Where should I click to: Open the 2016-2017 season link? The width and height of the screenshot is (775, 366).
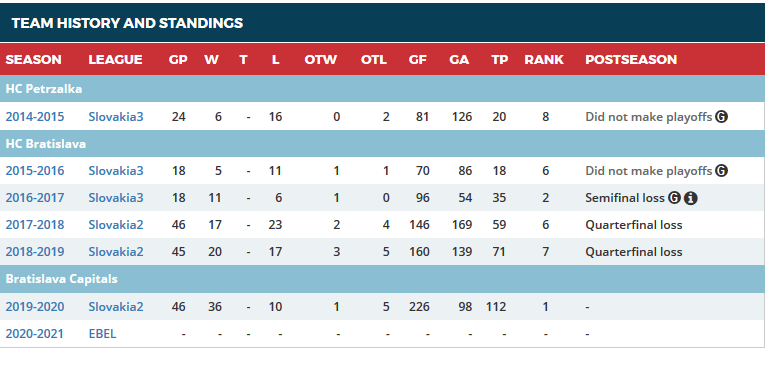point(35,198)
